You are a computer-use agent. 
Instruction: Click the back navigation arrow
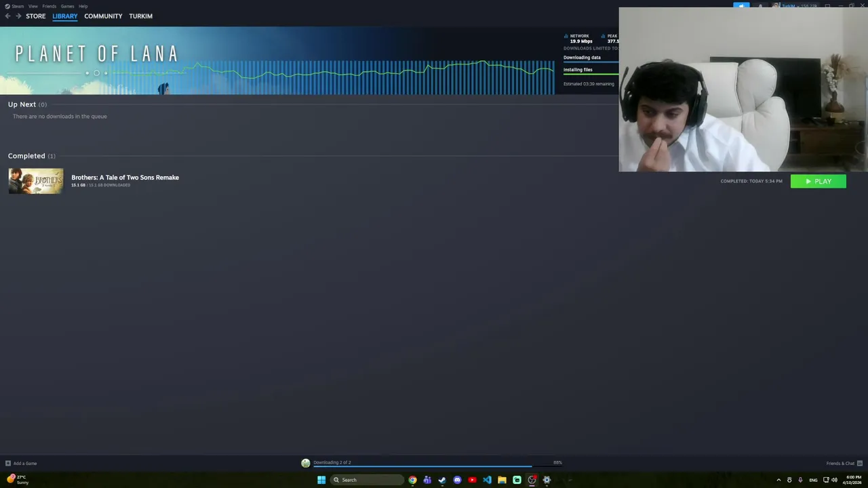click(8, 16)
